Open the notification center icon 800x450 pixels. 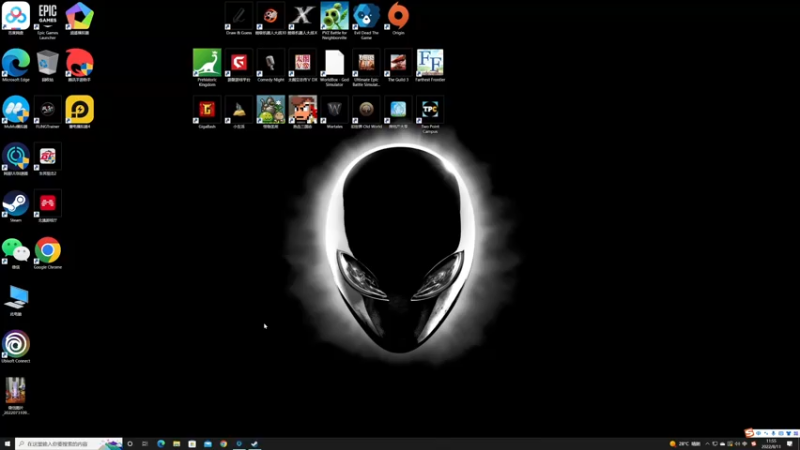(x=790, y=444)
